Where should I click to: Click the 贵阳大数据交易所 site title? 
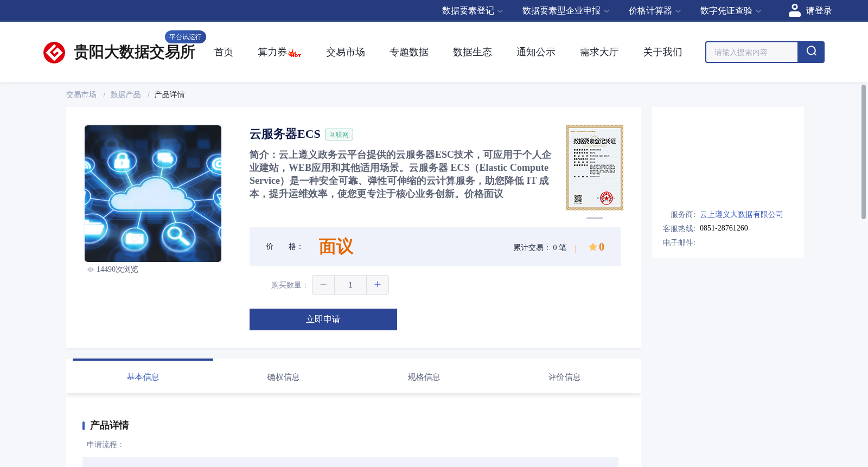134,53
